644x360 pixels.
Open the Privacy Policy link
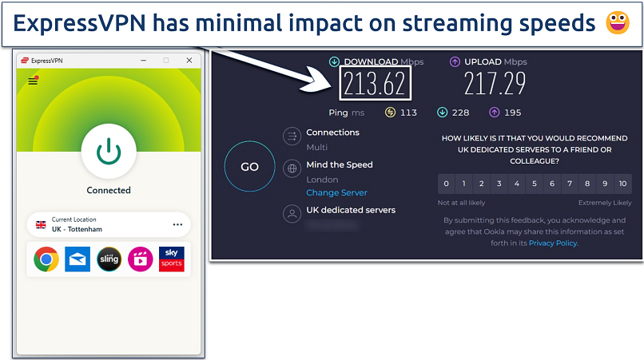(553, 243)
